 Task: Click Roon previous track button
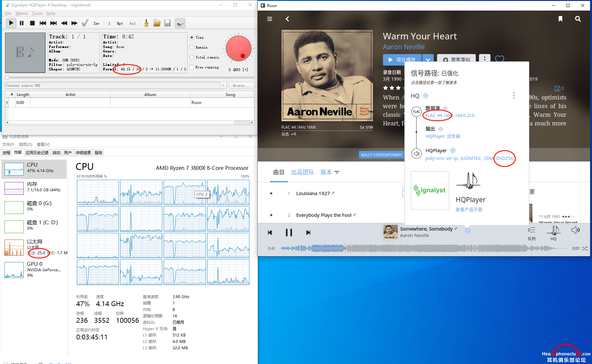270,233
